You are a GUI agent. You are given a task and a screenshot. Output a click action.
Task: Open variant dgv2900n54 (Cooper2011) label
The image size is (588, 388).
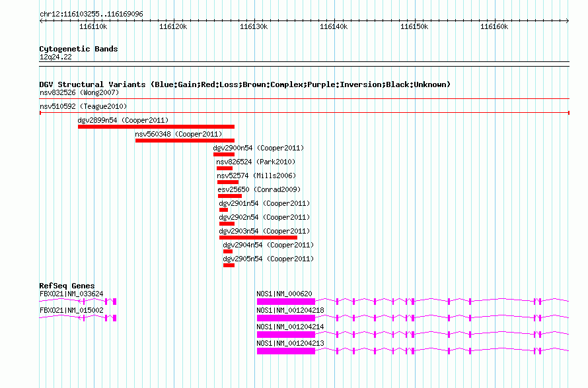[x=258, y=148]
